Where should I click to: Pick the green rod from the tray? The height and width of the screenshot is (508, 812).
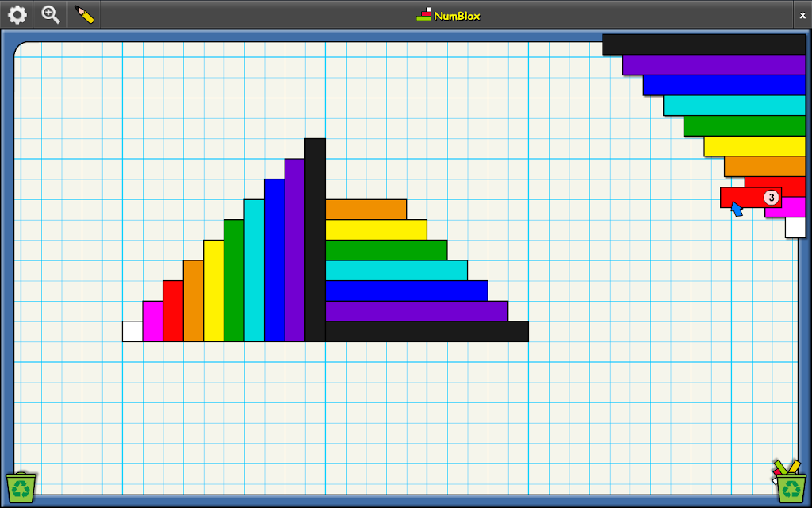click(745, 126)
